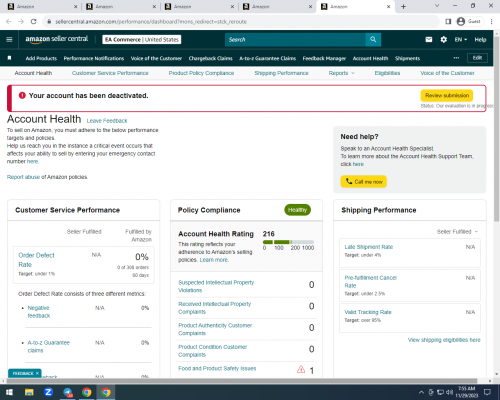Viewport: 500px width, 400px height.
Task: Show hidden system tray icons
Action: [x=421, y=392]
